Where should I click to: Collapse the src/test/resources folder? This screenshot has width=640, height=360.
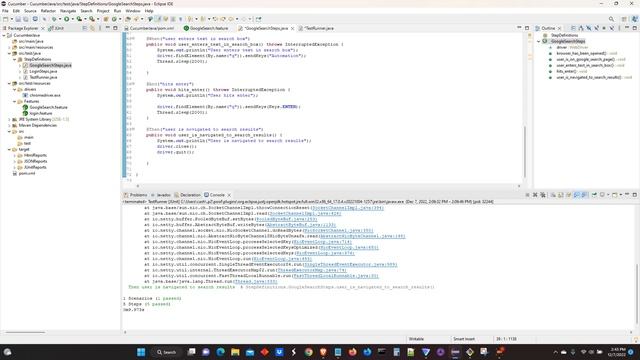[x=9, y=84]
